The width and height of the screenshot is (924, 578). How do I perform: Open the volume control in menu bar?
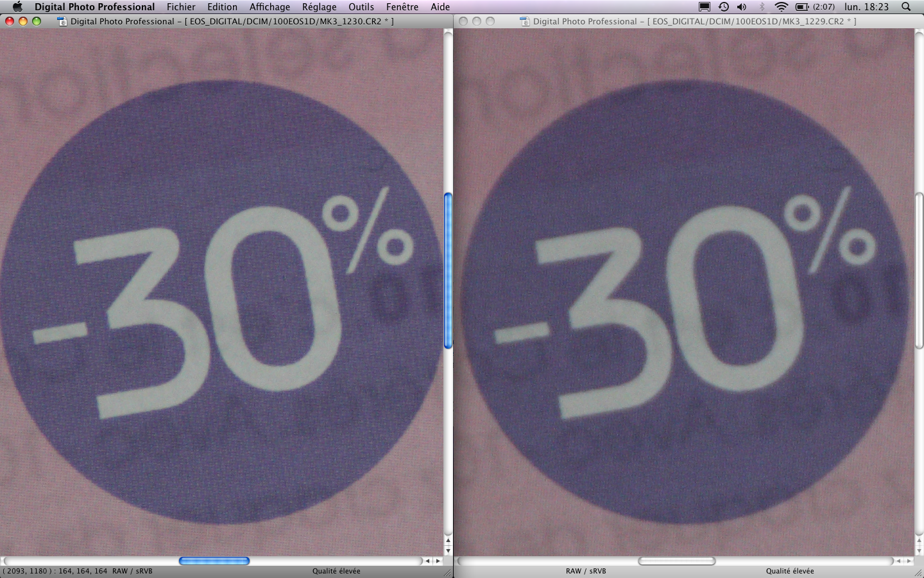point(742,6)
